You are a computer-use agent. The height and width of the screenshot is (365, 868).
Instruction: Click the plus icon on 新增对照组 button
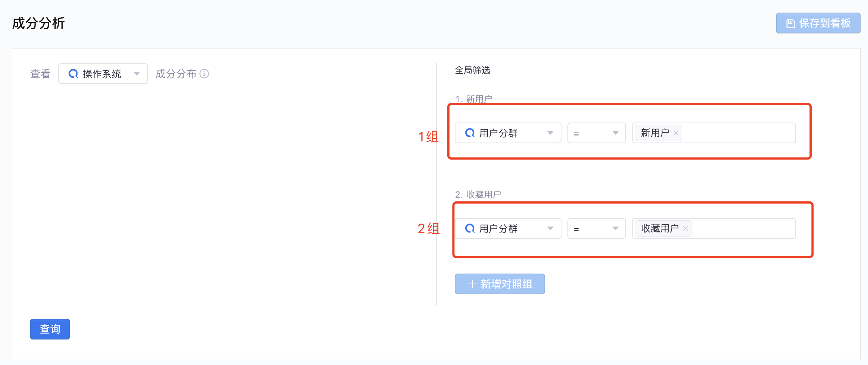pos(472,284)
